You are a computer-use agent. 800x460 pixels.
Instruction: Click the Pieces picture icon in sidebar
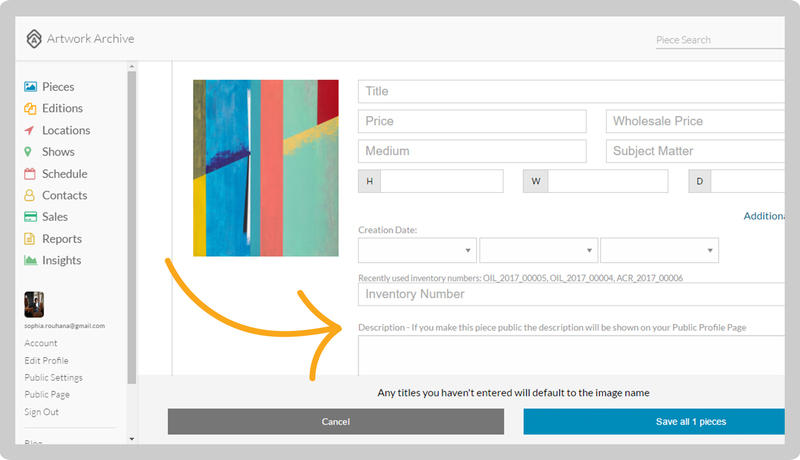coord(30,87)
